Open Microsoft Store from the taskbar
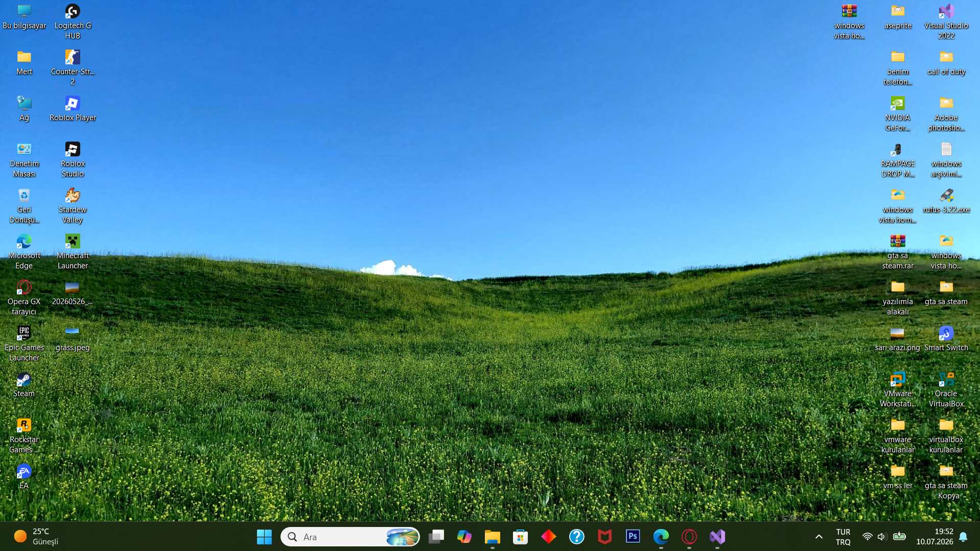 (521, 537)
